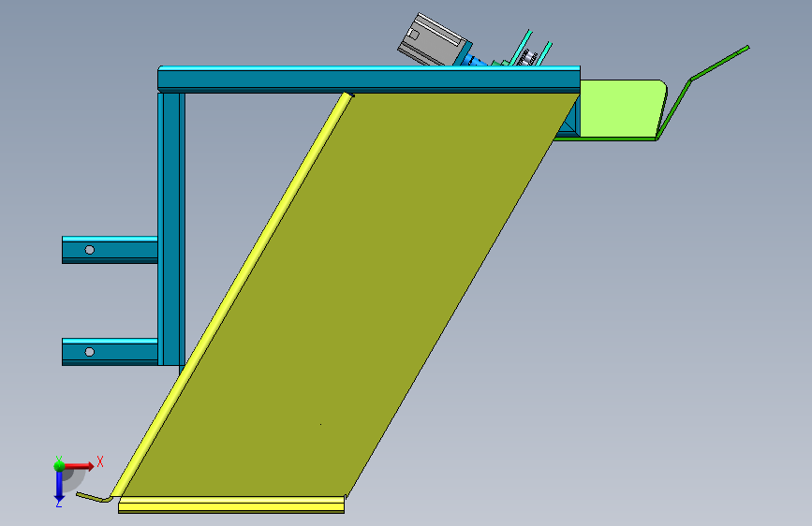The width and height of the screenshot is (812, 526).
Task: Click the hole in the lower mounting arm
Action: point(90,352)
